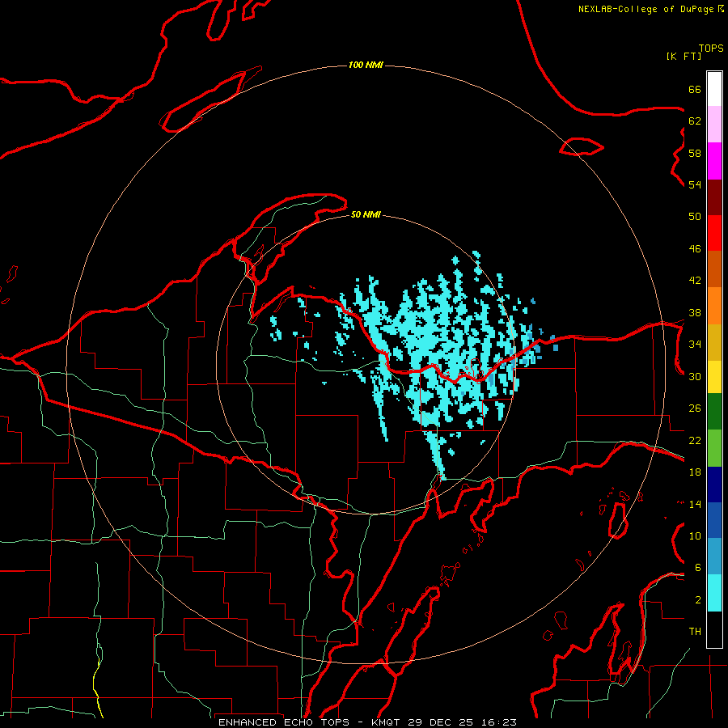
Task: Click the legend value '66'
Action: [x=695, y=89]
